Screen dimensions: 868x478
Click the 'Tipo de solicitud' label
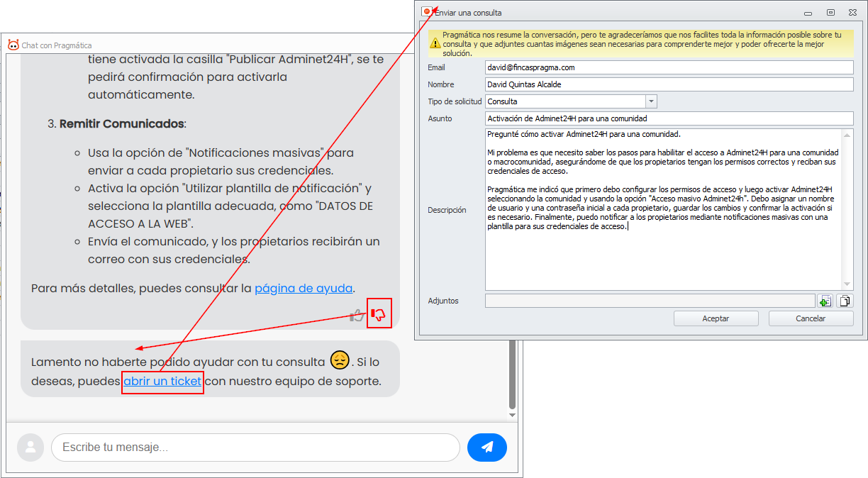coord(455,101)
